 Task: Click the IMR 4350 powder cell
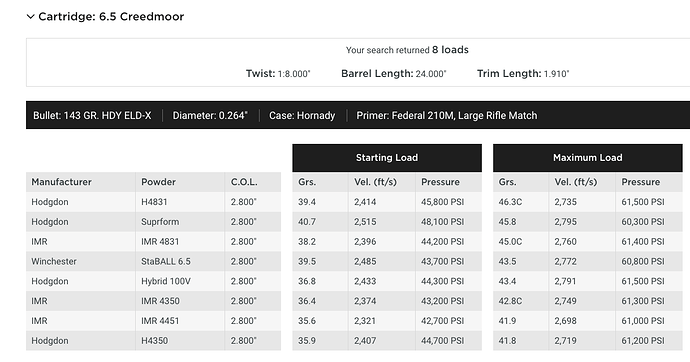(180, 301)
